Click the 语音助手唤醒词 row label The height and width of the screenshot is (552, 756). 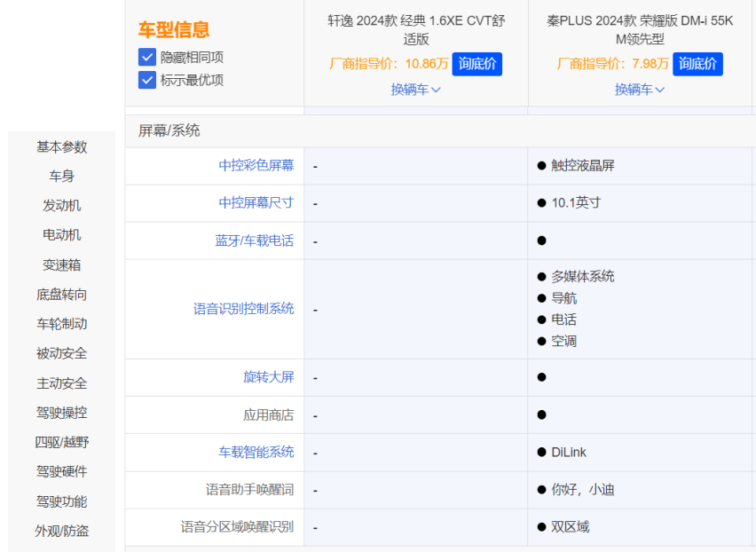[249, 489]
